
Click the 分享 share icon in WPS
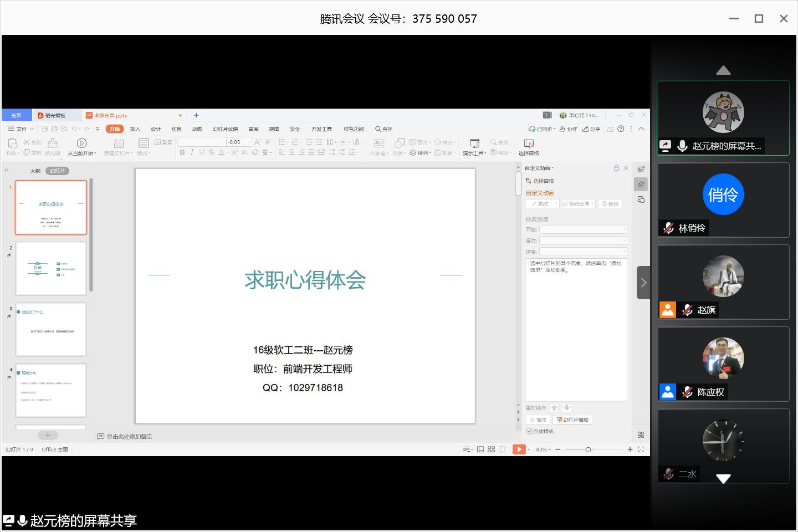click(x=591, y=129)
